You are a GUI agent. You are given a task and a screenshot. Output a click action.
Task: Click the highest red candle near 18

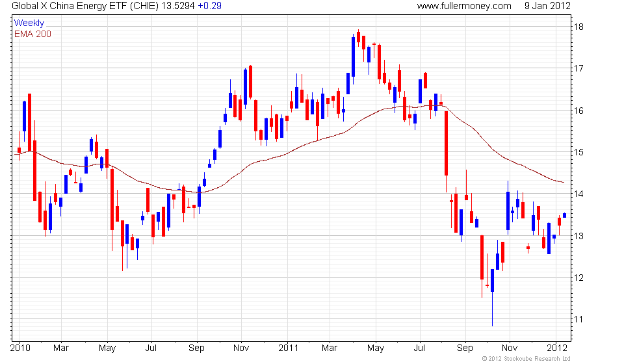[x=359, y=37]
